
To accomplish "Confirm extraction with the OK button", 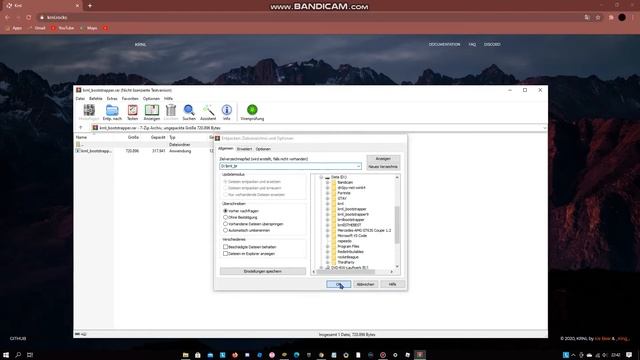I will pos(338,284).
